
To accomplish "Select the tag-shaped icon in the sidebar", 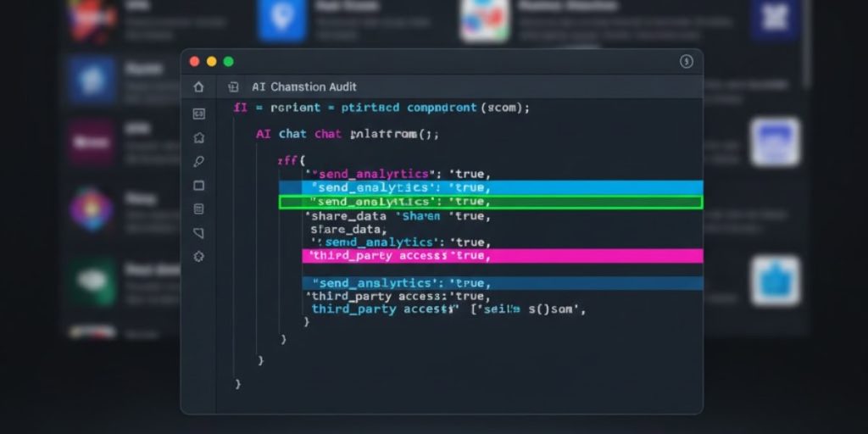I will (x=198, y=232).
